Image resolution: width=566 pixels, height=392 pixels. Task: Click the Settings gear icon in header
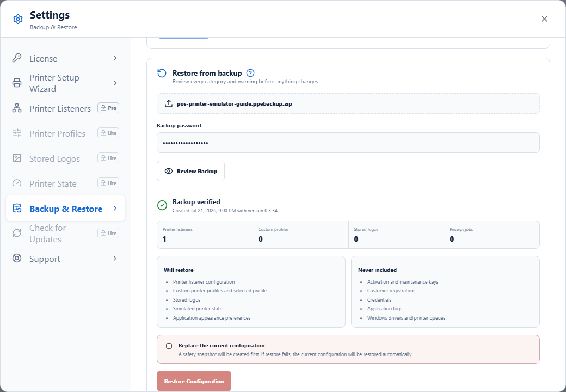(x=17, y=19)
